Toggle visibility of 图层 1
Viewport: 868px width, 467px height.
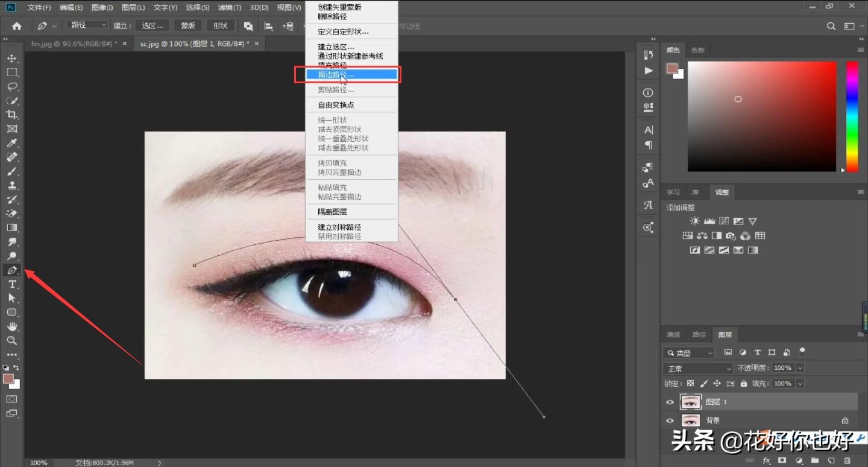click(670, 402)
